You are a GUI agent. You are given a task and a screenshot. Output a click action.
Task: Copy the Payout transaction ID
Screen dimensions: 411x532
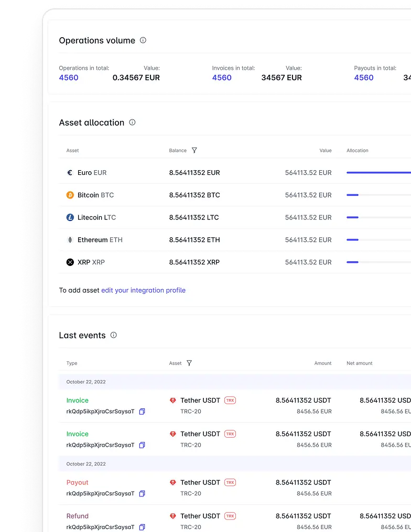[x=142, y=494]
